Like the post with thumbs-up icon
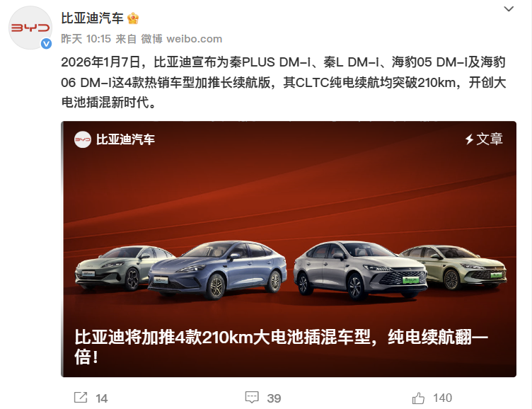The height and width of the screenshot is (409, 532). (x=418, y=398)
